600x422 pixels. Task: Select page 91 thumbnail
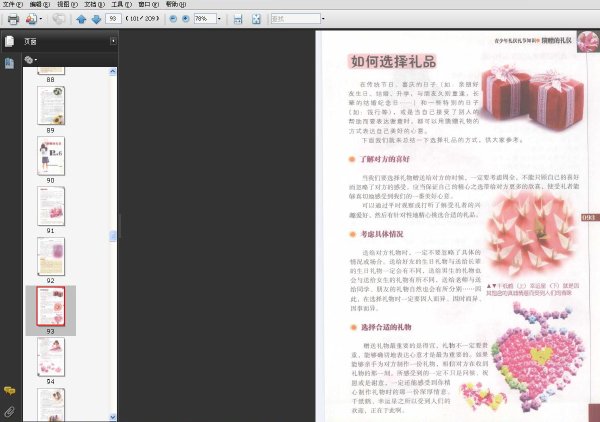pyautogui.click(x=51, y=206)
